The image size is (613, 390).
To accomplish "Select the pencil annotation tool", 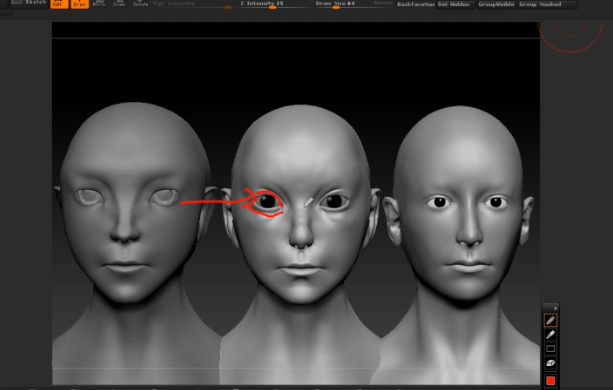I will tap(550, 320).
